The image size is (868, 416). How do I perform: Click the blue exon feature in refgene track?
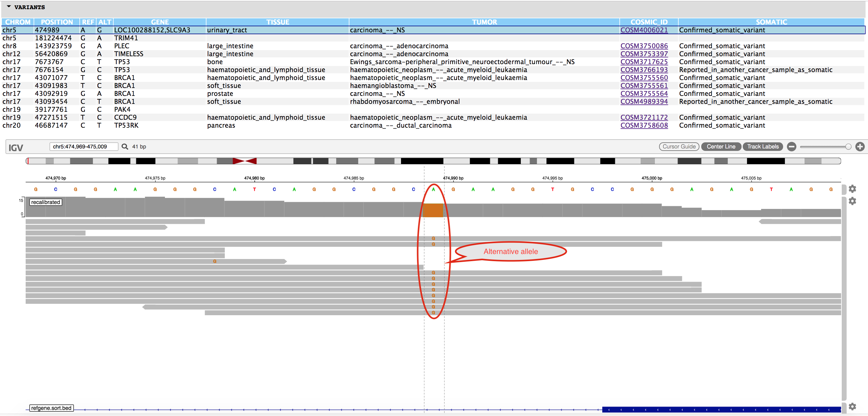click(721, 410)
